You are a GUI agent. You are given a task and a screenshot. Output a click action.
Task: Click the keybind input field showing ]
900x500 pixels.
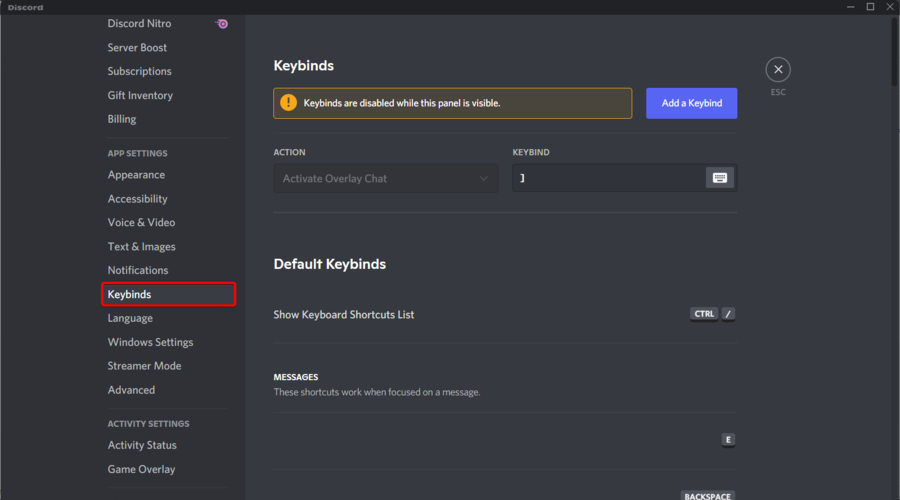608,178
